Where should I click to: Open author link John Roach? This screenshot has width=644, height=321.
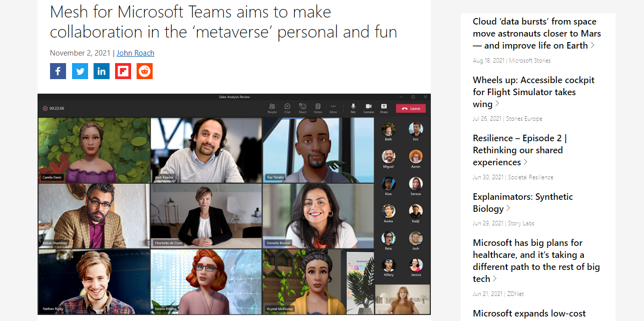point(136,53)
